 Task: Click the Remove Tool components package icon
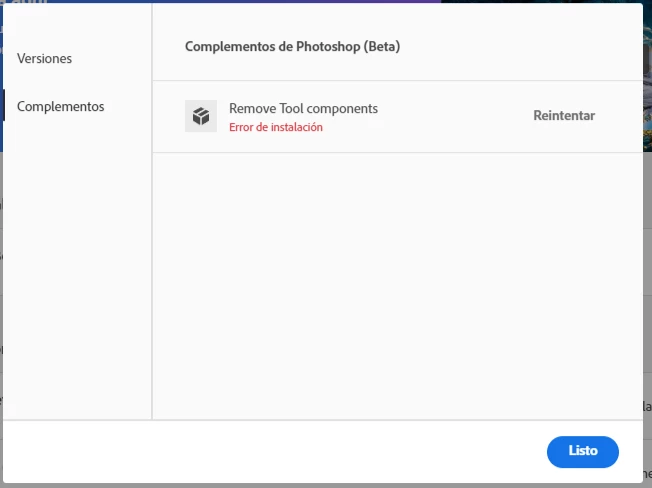coord(201,116)
